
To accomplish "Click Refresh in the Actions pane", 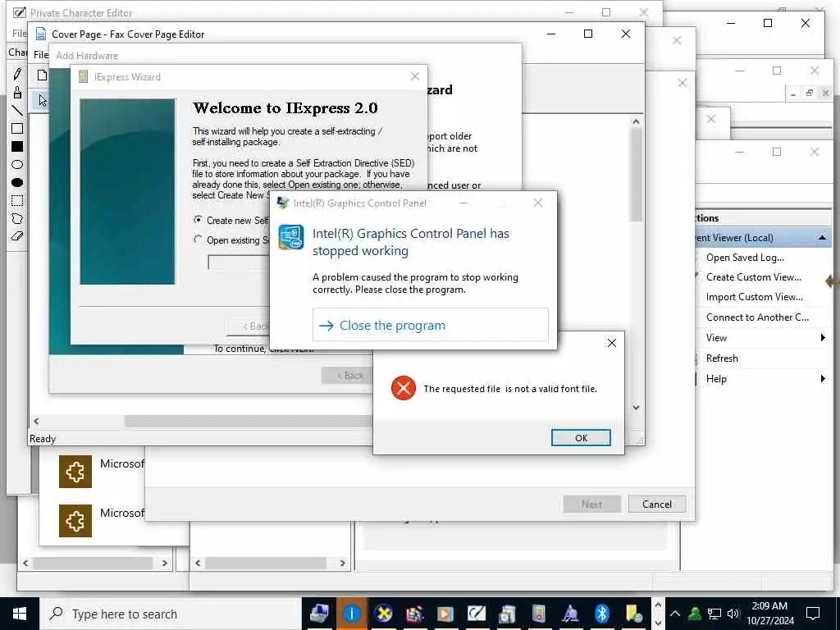I will 722,358.
